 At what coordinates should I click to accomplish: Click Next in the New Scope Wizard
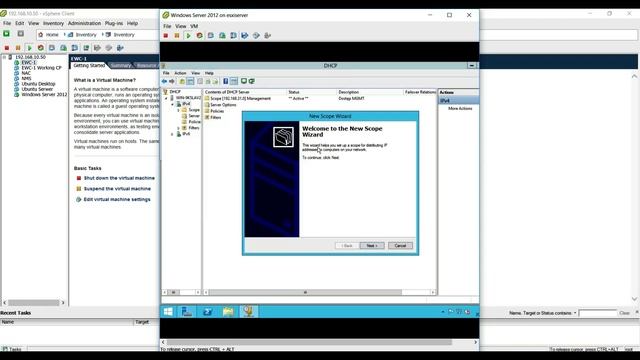tap(372, 245)
